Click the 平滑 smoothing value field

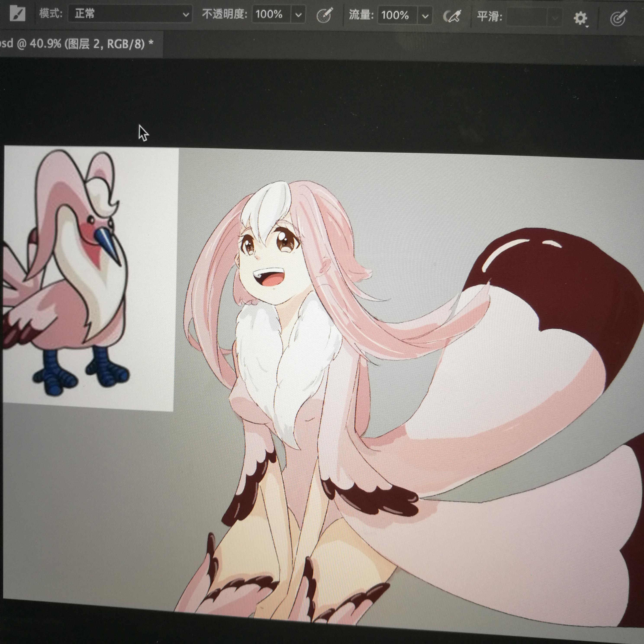point(527,17)
